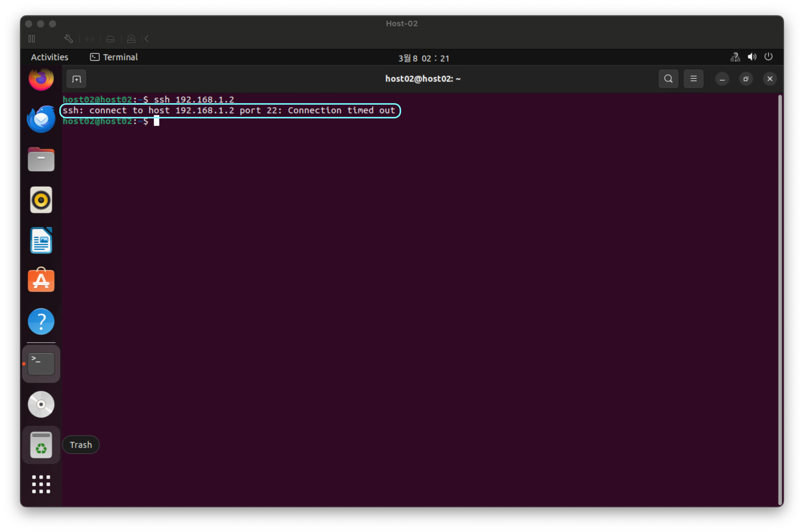Open the terminal hamburger menu

(693, 79)
